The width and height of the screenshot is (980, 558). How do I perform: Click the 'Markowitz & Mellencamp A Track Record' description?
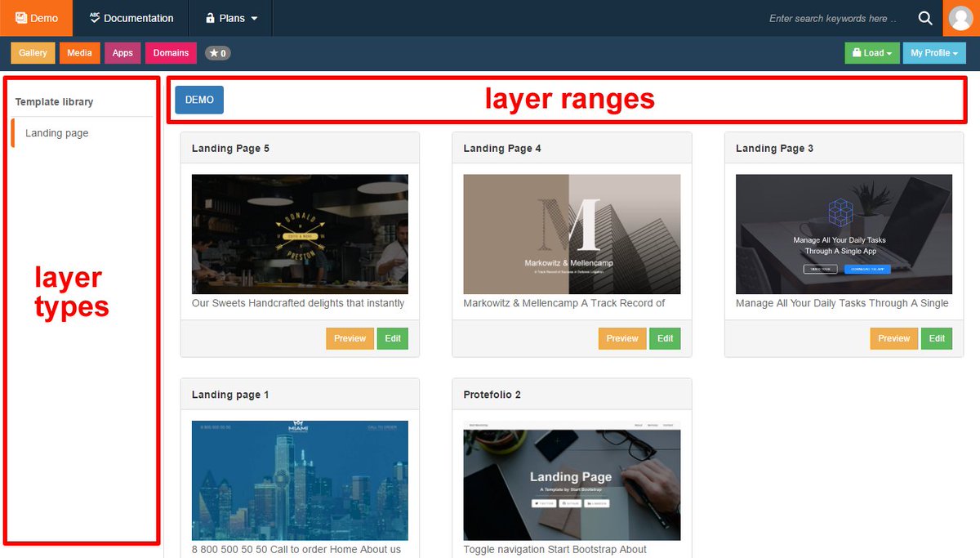click(564, 303)
